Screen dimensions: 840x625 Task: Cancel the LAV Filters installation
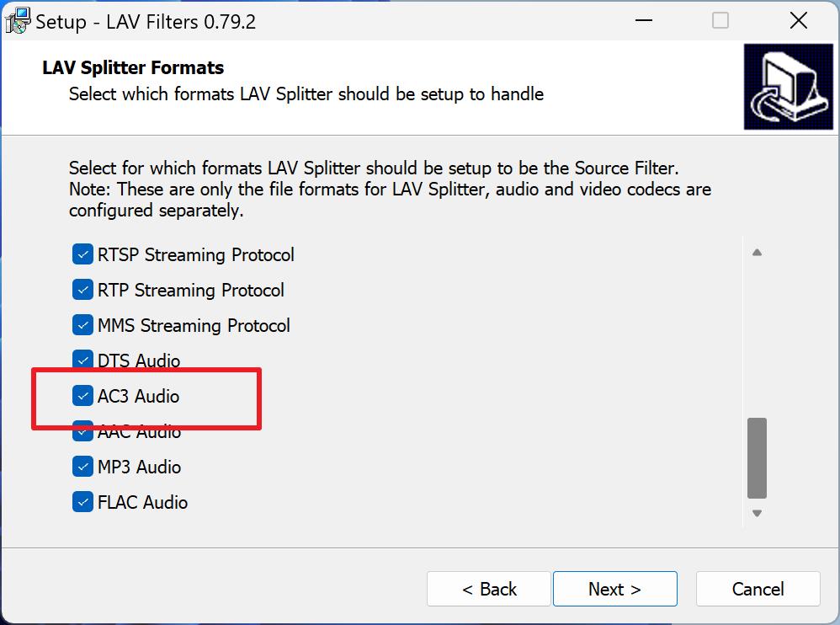click(x=758, y=589)
